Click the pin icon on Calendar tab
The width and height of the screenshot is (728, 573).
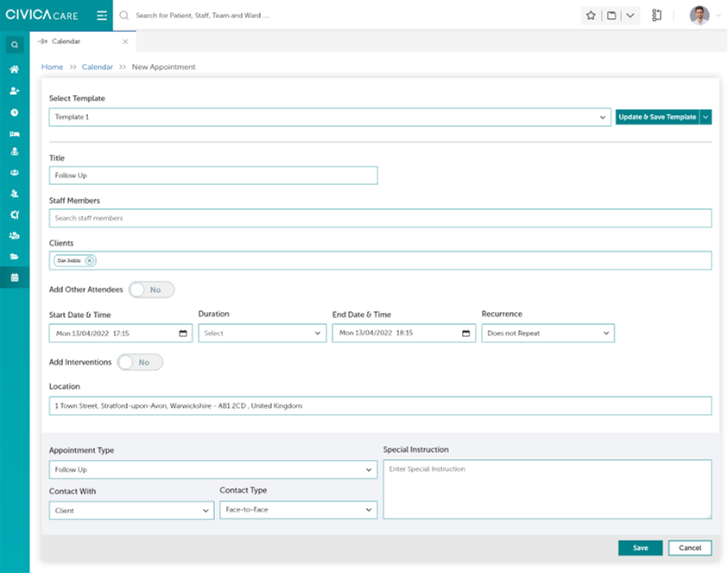[x=42, y=41]
